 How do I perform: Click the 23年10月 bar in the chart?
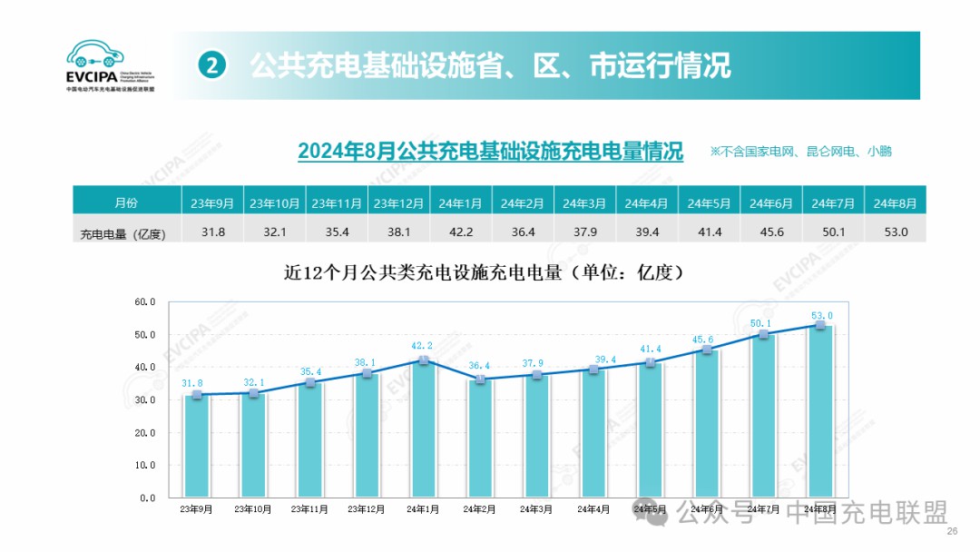(253, 447)
